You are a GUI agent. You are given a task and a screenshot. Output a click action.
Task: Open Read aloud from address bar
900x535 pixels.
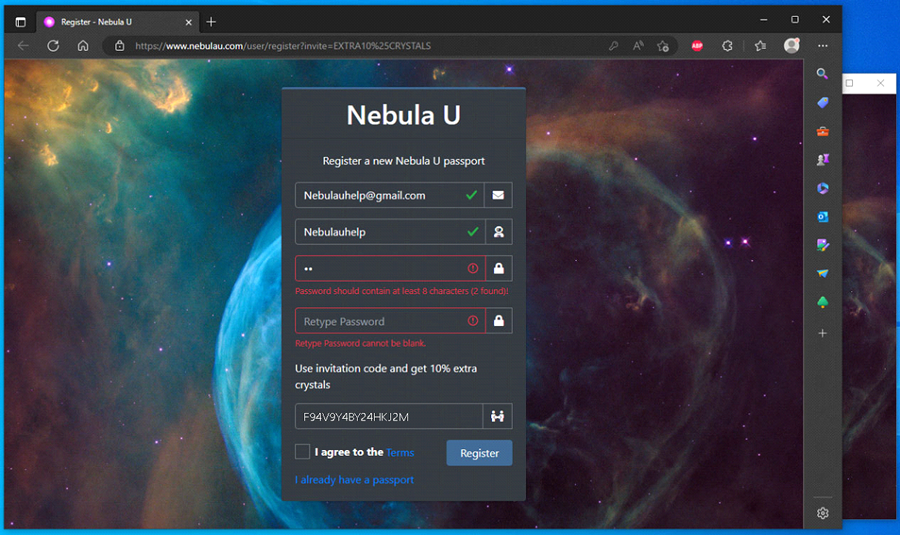point(638,46)
